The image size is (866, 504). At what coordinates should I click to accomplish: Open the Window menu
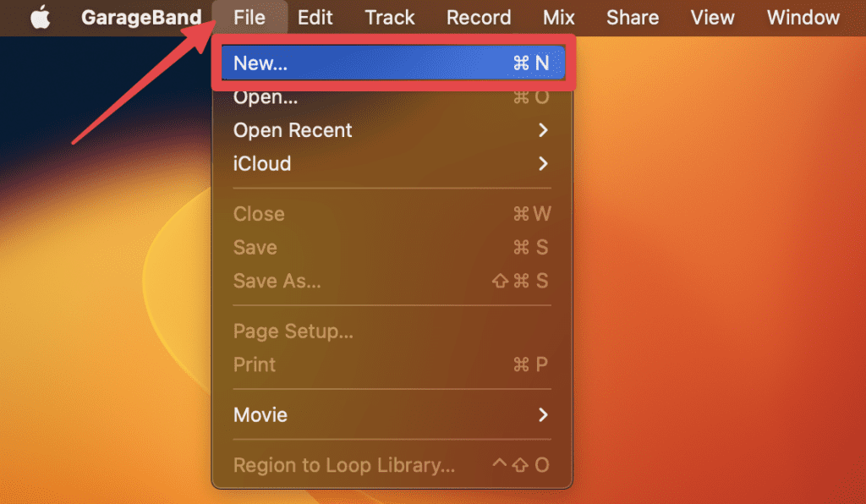point(803,17)
